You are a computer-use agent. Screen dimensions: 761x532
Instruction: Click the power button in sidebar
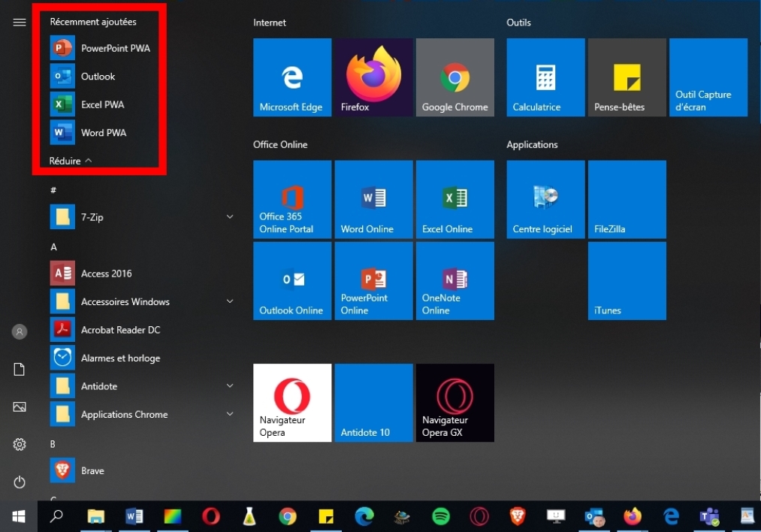coord(20,482)
